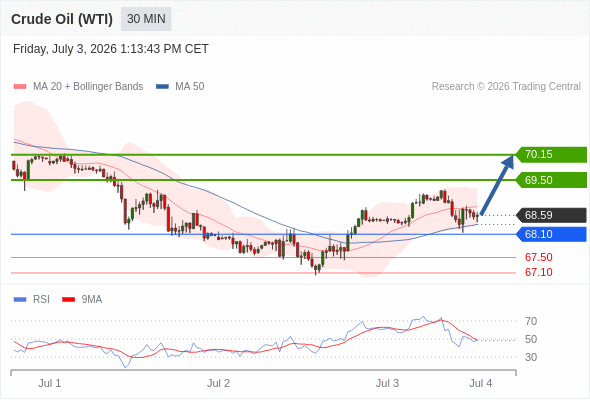Click the 'MA 20 + Bollinger Bands' legend label
590x400 pixels.
pyautogui.click(x=88, y=87)
